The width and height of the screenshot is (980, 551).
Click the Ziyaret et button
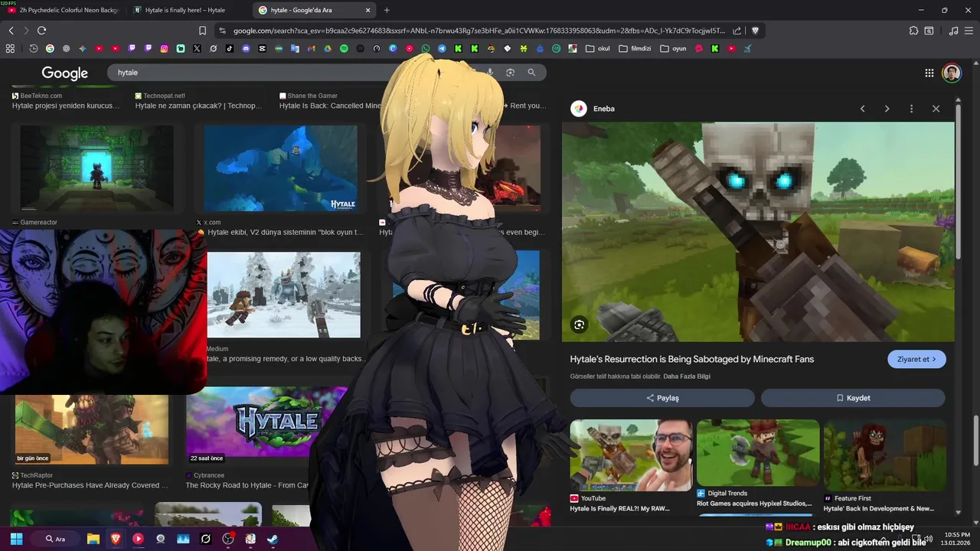[x=916, y=359]
